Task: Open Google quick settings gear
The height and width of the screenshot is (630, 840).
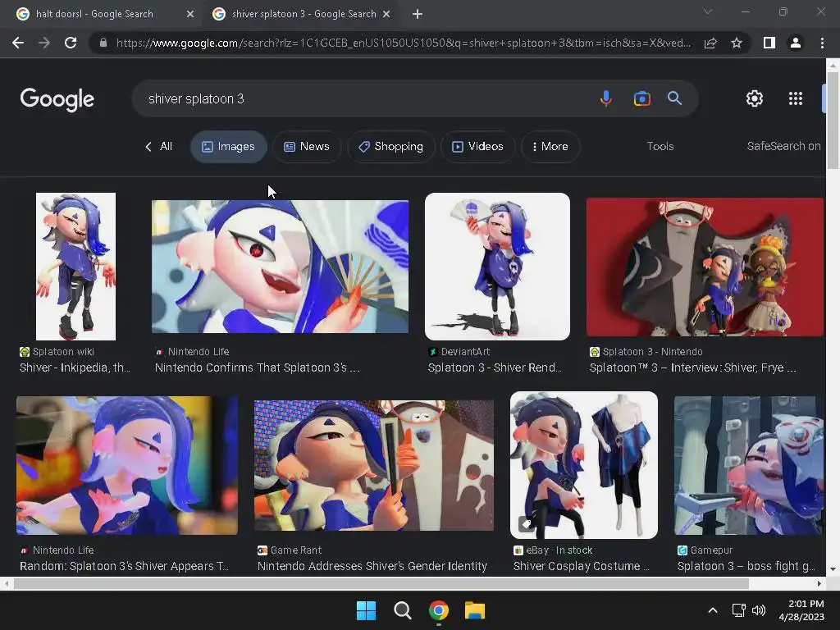Action: 755,98
